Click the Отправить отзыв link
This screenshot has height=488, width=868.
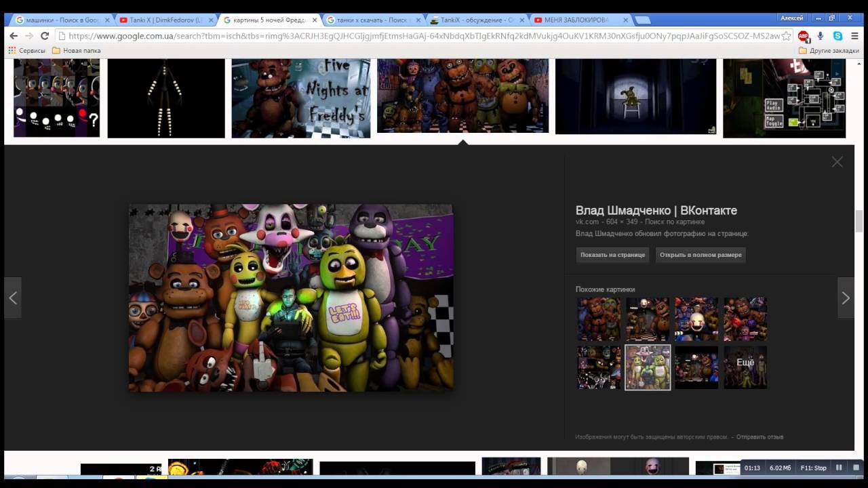point(759,436)
